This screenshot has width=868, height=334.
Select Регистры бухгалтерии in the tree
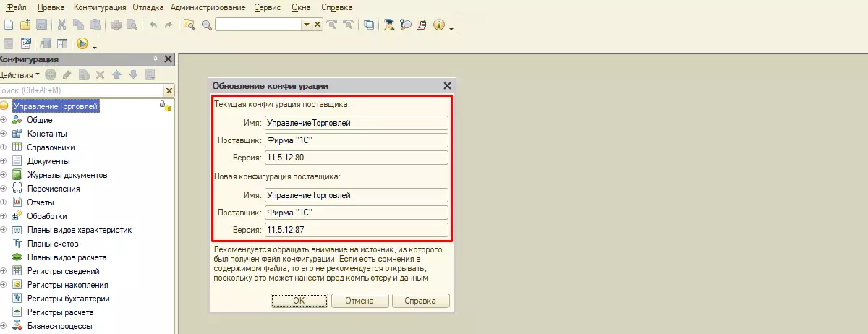pyautogui.click(x=69, y=299)
